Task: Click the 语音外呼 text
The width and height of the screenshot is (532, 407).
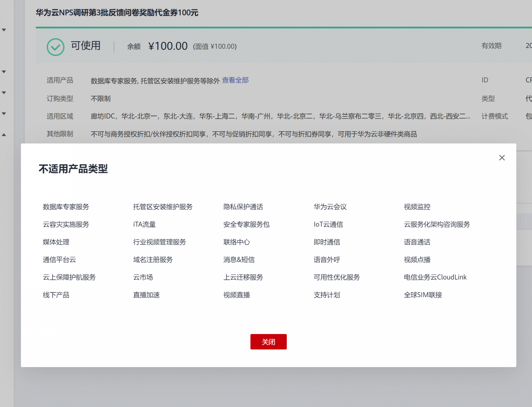Action: [x=327, y=260]
